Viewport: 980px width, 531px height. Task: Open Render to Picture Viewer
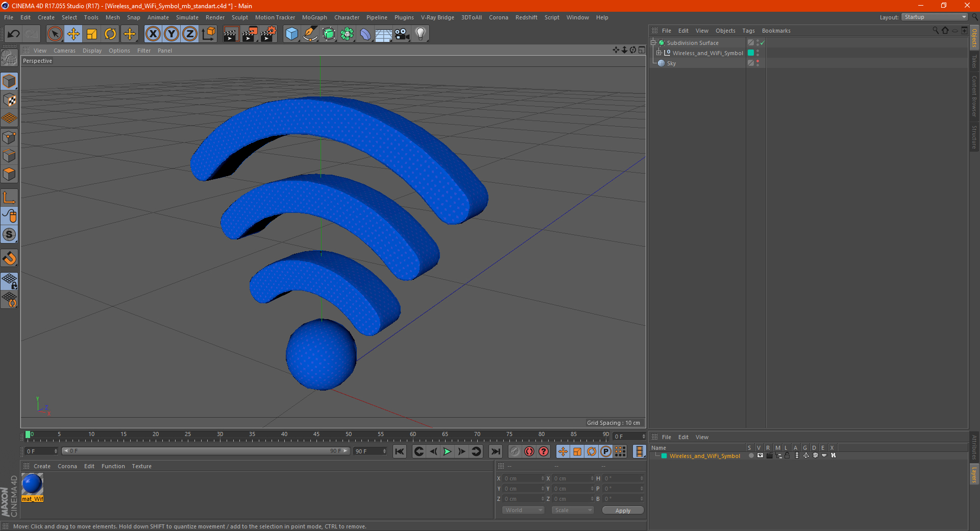pos(250,34)
